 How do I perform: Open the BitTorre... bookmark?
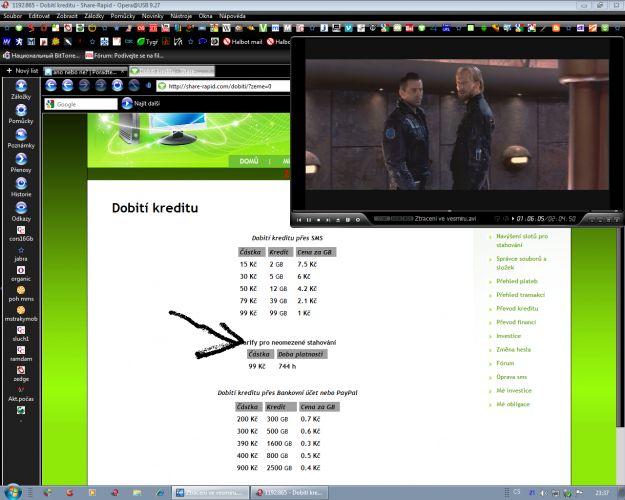point(41,55)
